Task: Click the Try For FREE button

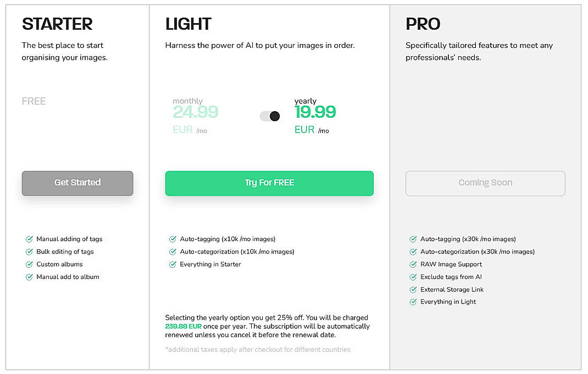Action: tap(269, 183)
